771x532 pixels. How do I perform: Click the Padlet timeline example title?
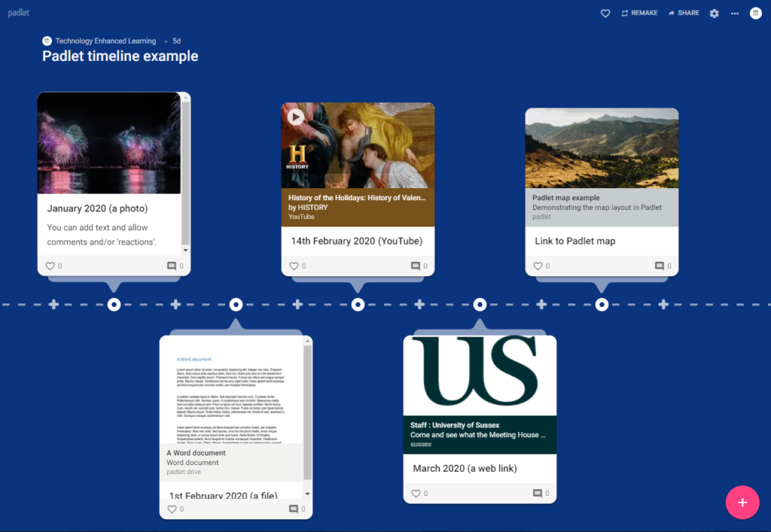tap(120, 56)
